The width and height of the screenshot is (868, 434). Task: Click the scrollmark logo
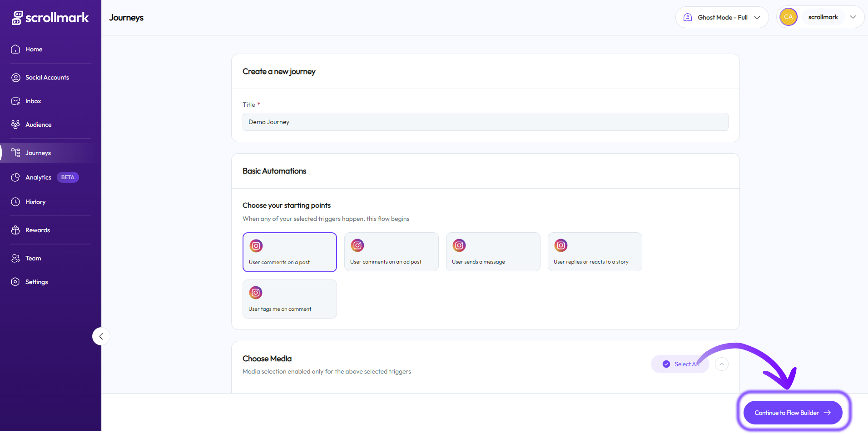click(x=50, y=17)
